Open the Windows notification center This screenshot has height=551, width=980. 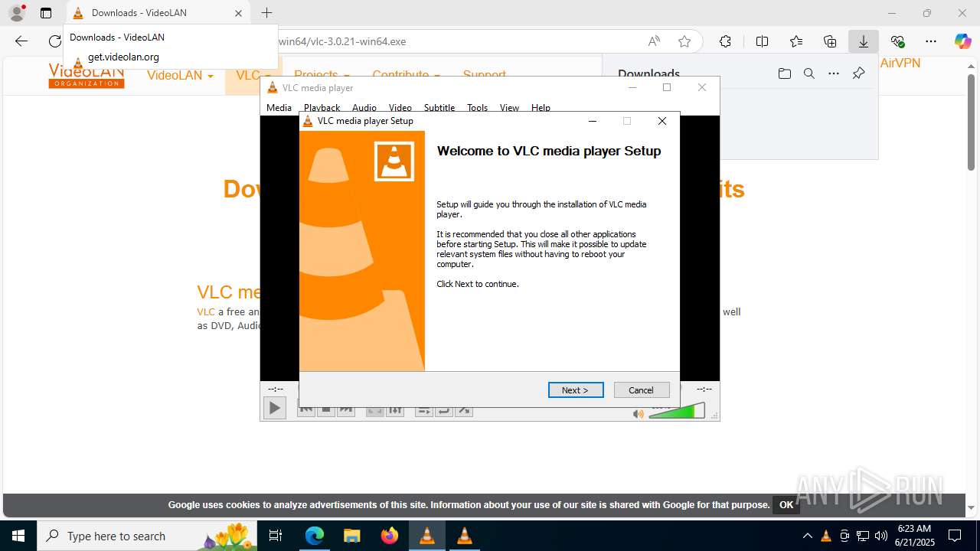click(955, 536)
